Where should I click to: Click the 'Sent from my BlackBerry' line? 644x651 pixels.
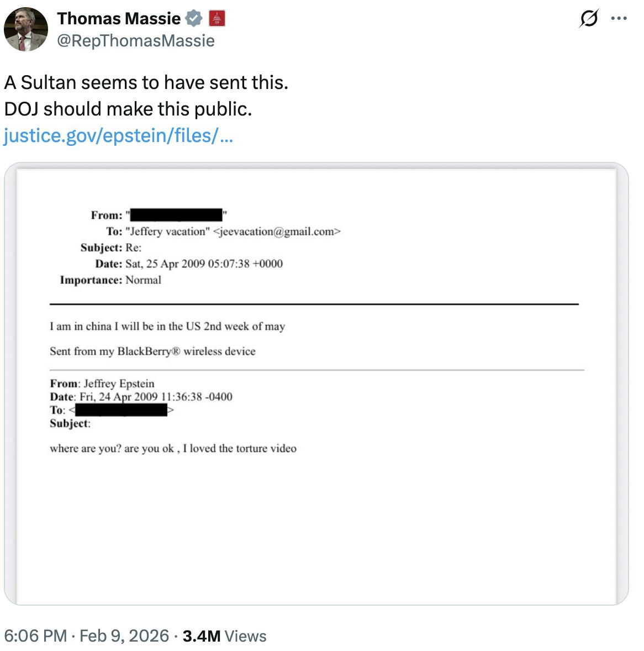coord(152,351)
